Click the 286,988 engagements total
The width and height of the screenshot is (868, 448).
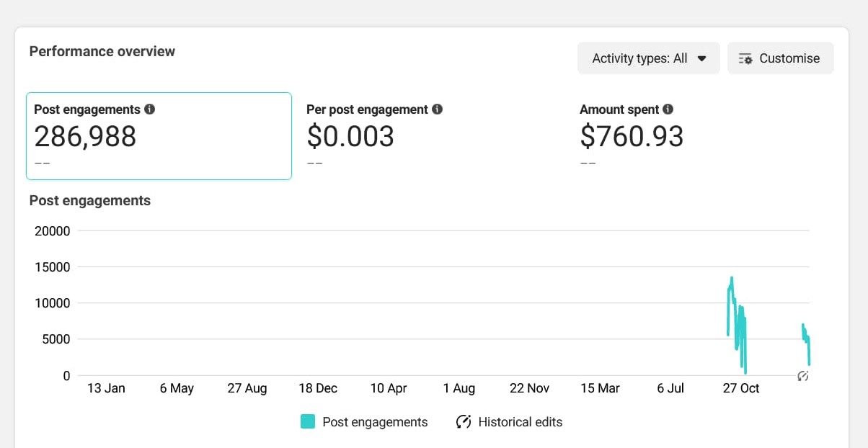pyautogui.click(x=85, y=136)
